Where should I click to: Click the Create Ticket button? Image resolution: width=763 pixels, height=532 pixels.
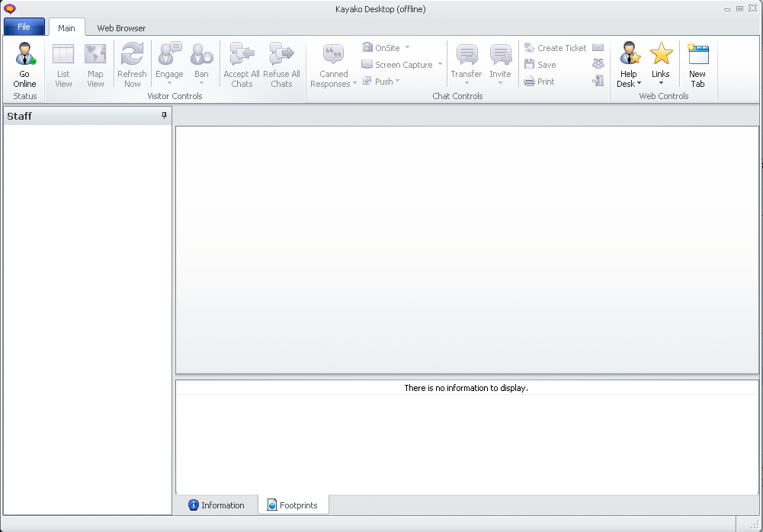click(x=555, y=48)
